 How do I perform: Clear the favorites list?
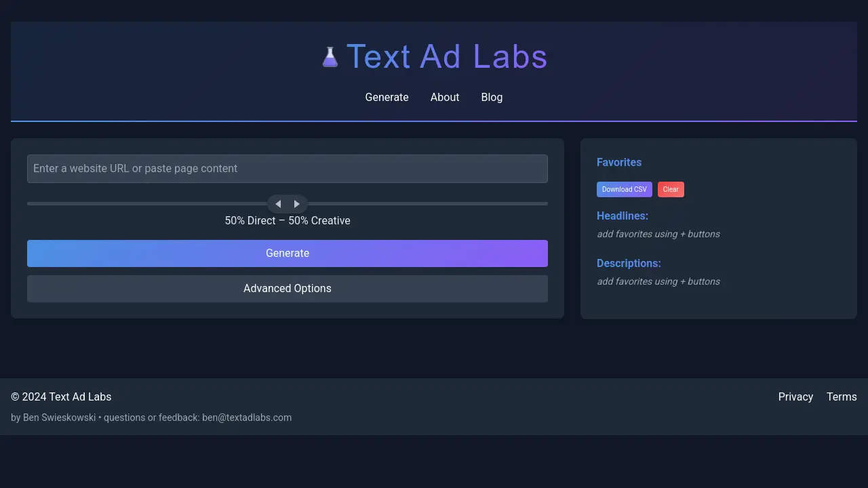[x=671, y=190]
